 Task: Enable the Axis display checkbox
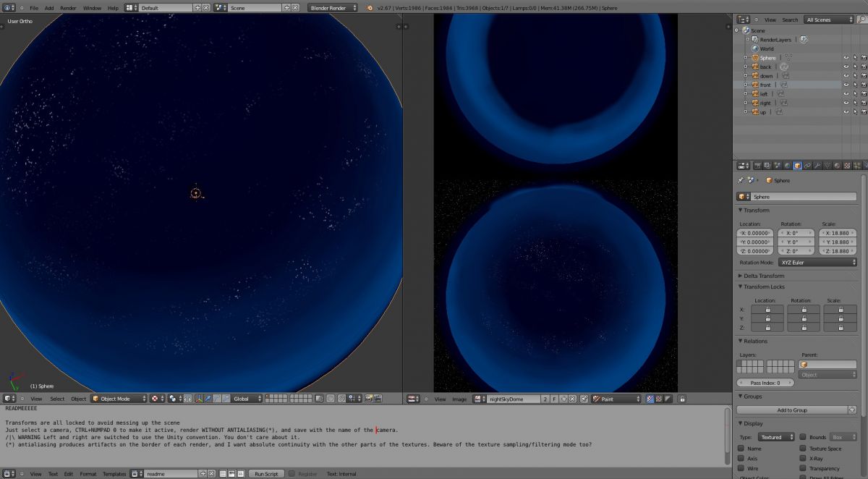click(741, 458)
